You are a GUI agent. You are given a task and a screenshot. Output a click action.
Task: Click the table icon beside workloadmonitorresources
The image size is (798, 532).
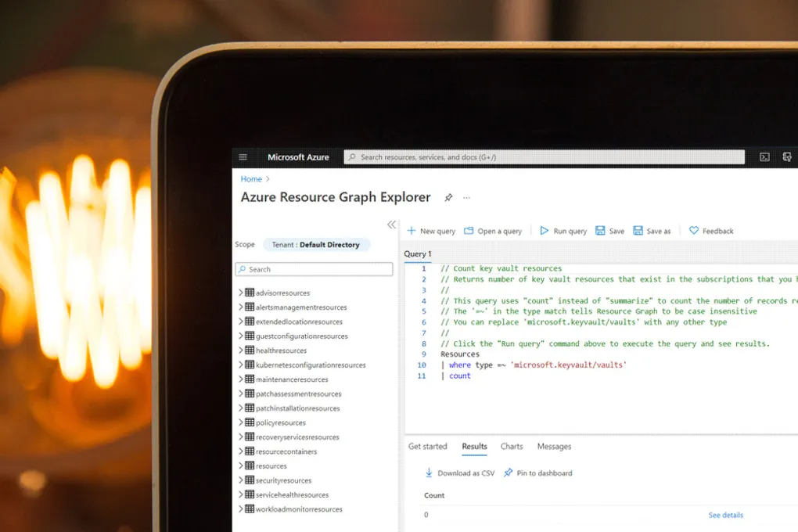(250, 509)
